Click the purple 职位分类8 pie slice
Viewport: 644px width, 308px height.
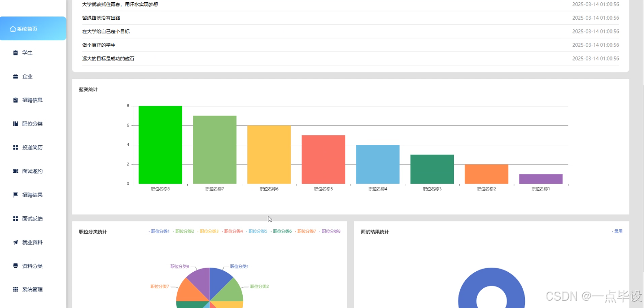201,280
